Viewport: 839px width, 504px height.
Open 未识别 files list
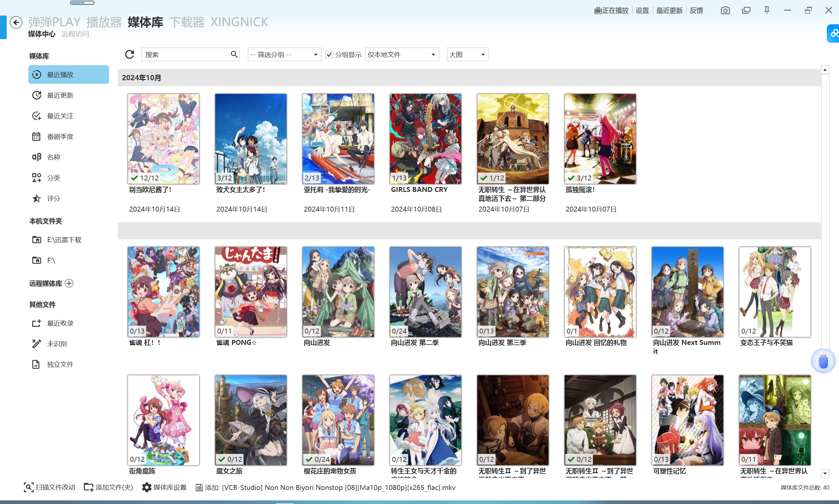68,344
